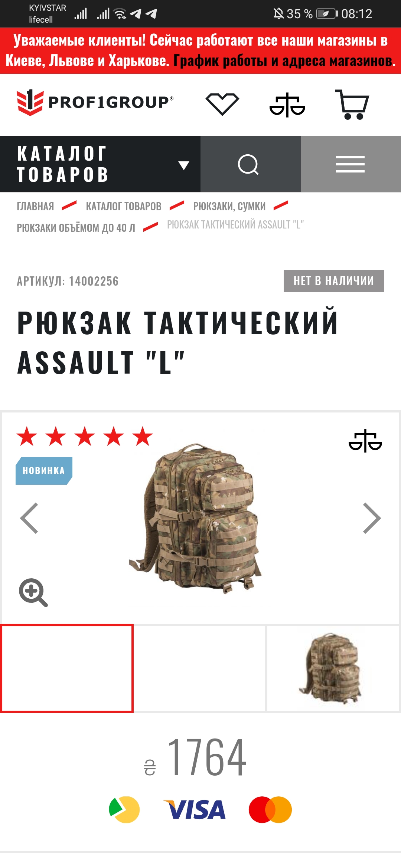Go to Главная breadcrumb
The image size is (401, 868).
(x=35, y=206)
